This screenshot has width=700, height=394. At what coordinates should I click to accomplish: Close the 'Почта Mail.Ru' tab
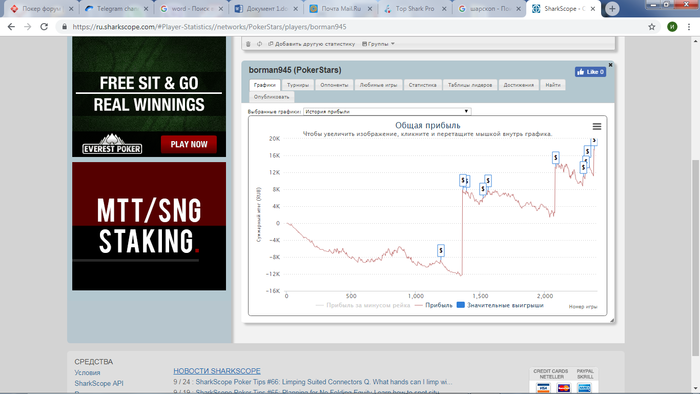370,8
